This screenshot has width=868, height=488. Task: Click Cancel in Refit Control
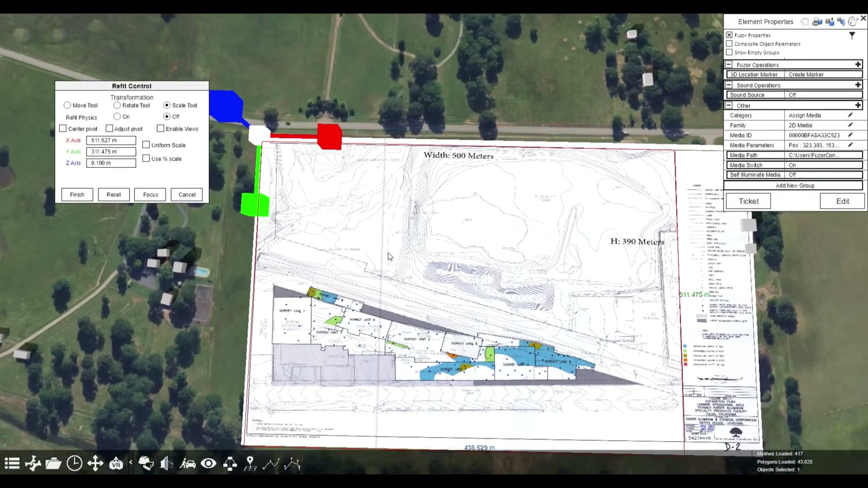tap(187, 195)
